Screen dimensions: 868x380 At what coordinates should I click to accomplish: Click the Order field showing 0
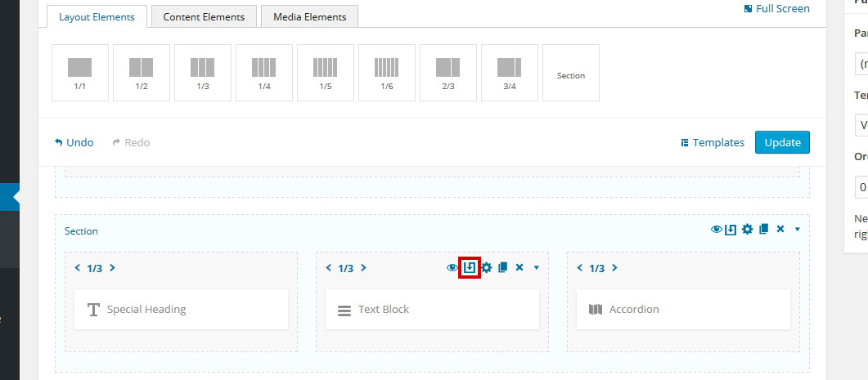[861, 187]
